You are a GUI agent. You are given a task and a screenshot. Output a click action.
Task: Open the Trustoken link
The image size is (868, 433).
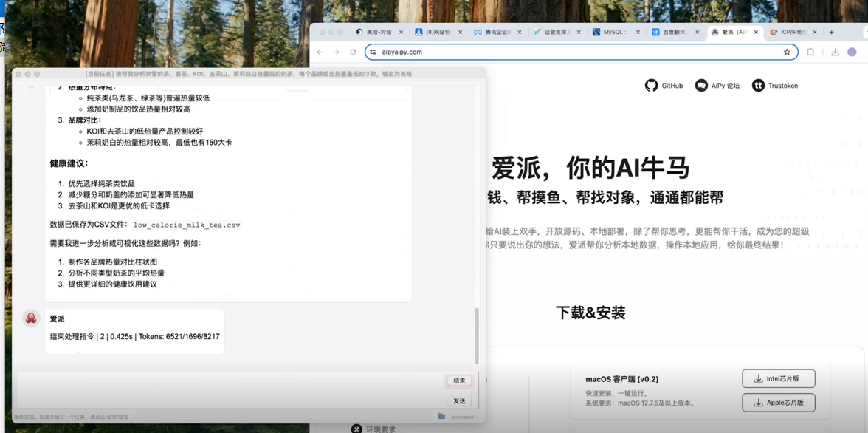click(775, 86)
